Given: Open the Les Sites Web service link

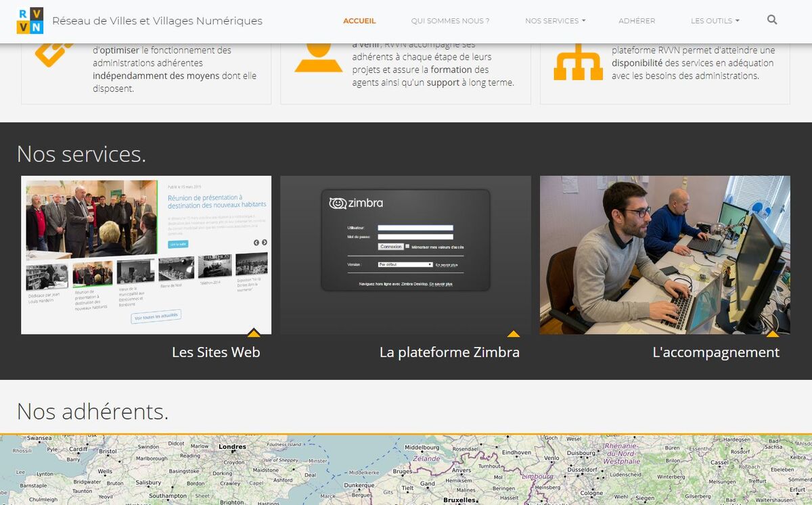Looking at the screenshot, I should [216, 352].
